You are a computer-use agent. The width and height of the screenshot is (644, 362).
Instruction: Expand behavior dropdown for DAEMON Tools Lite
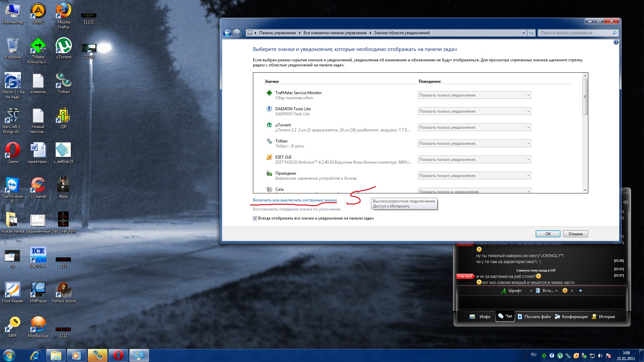474,111
